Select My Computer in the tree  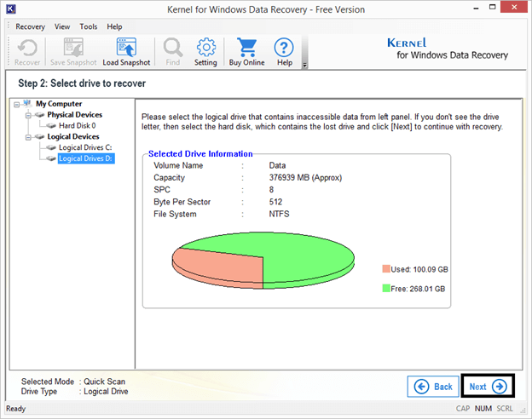[x=59, y=103]
